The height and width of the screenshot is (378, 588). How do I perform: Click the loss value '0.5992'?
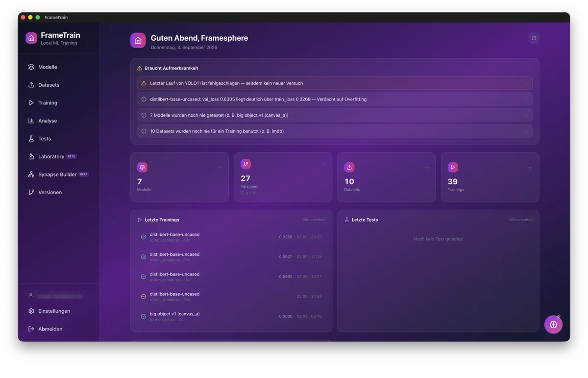[286, 277]
